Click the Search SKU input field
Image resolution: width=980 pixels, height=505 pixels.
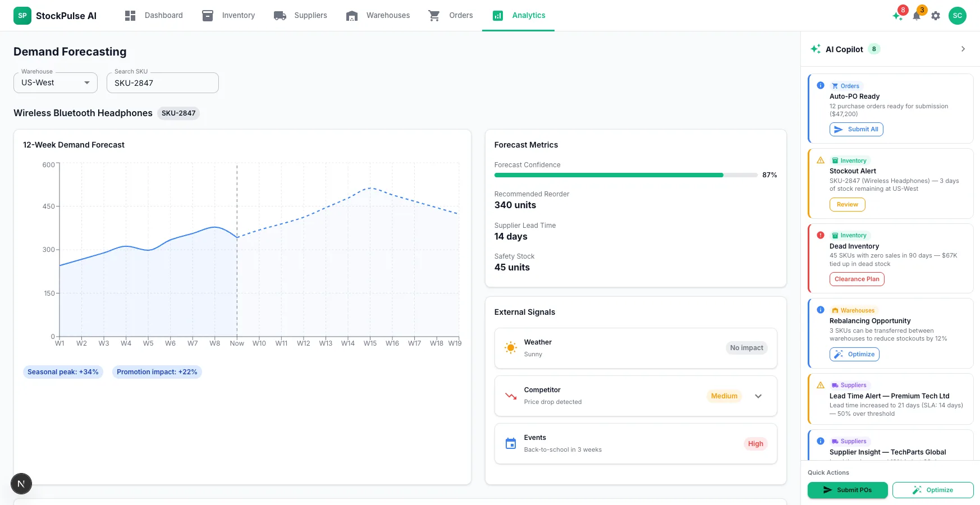pyautogui.click(x=163, y=82)
